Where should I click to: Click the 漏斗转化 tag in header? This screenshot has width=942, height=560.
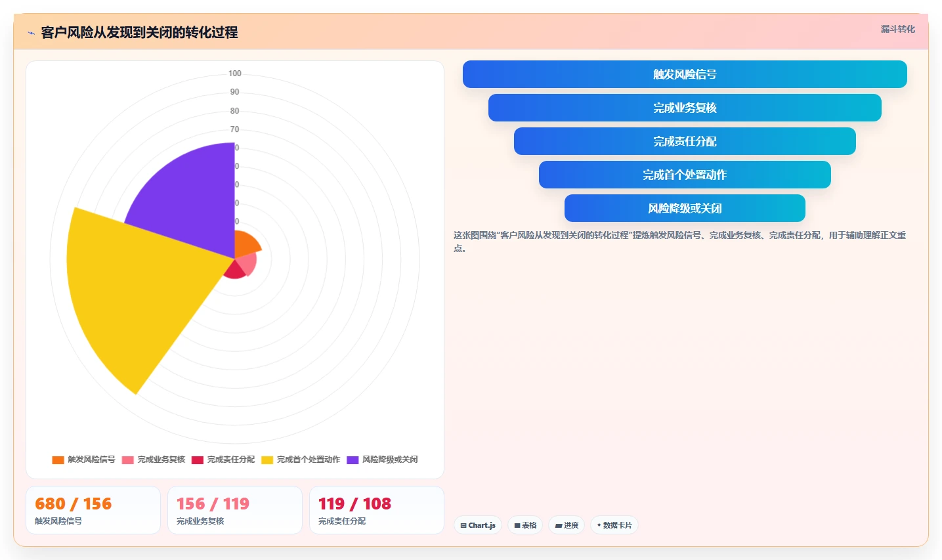[897, 29]
